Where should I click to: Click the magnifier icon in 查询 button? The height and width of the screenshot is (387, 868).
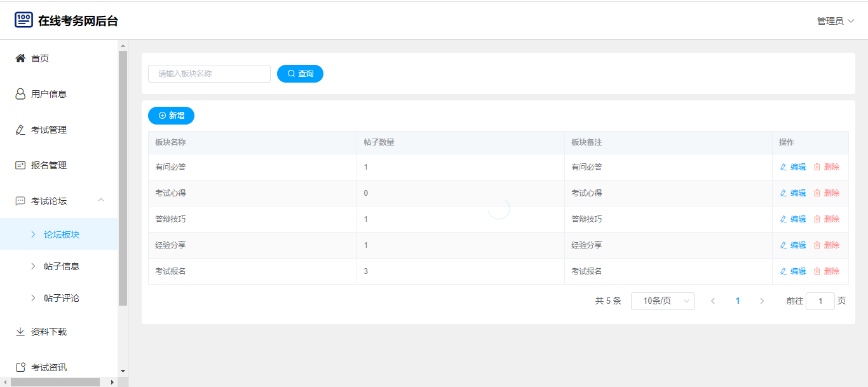(x=292, y=74)
